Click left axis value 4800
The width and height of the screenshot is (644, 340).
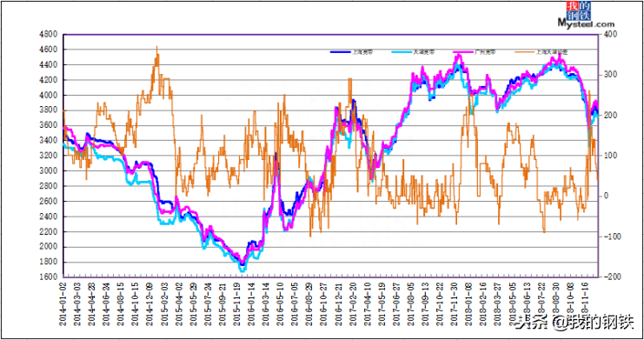tap(48, 35)
